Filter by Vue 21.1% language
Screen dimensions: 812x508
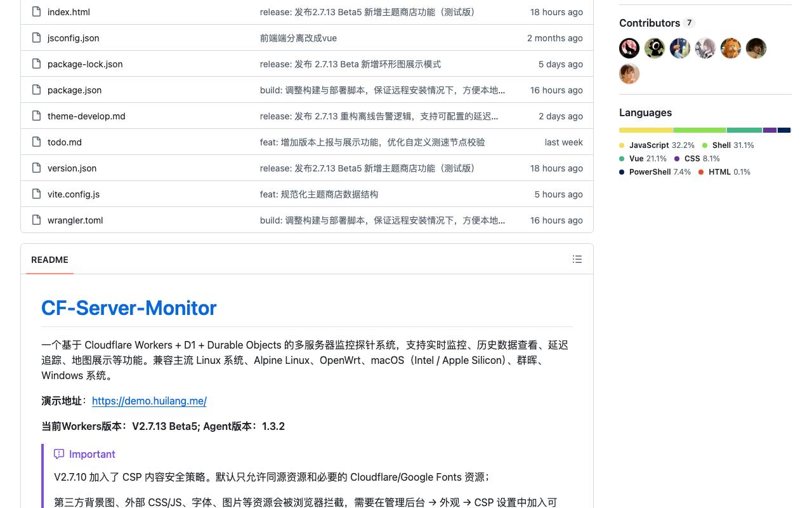point(643,159)
